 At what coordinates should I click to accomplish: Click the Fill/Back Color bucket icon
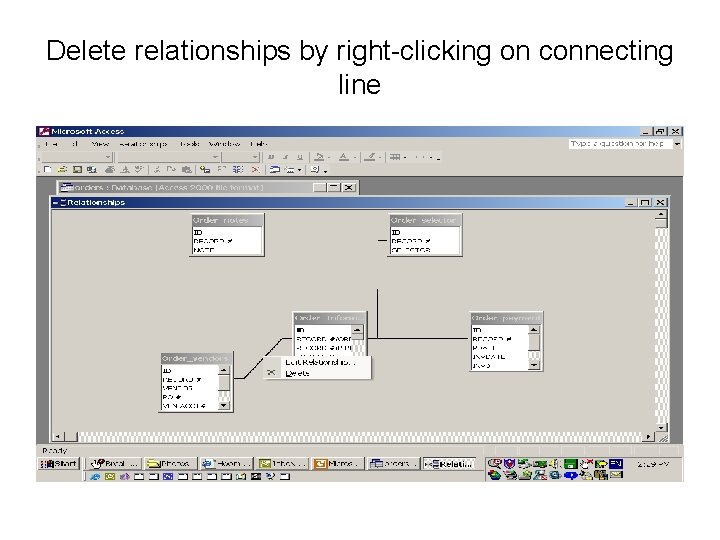[320, 157]
